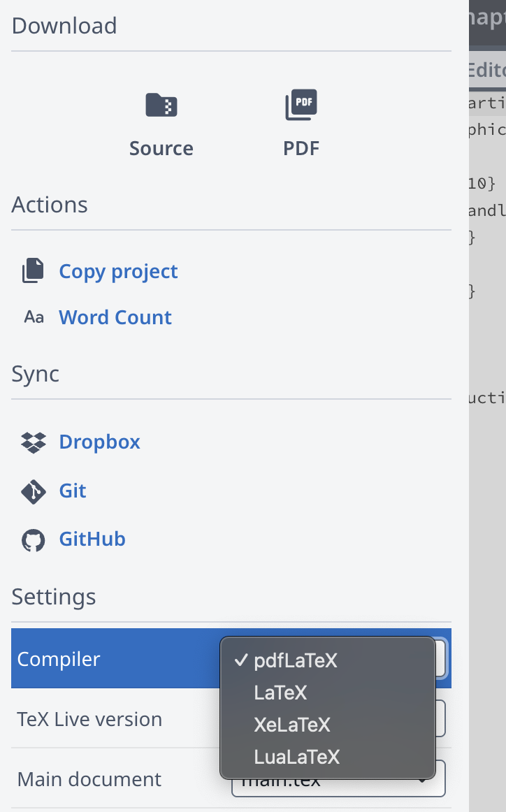The height and width of the screenshot is (812, 506).
Task: Click the Aa Word Count icon
Action: (x=34, y=317)
